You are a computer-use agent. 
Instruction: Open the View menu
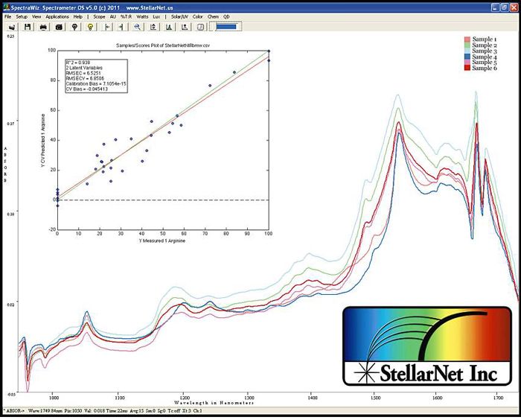[36, 16]
